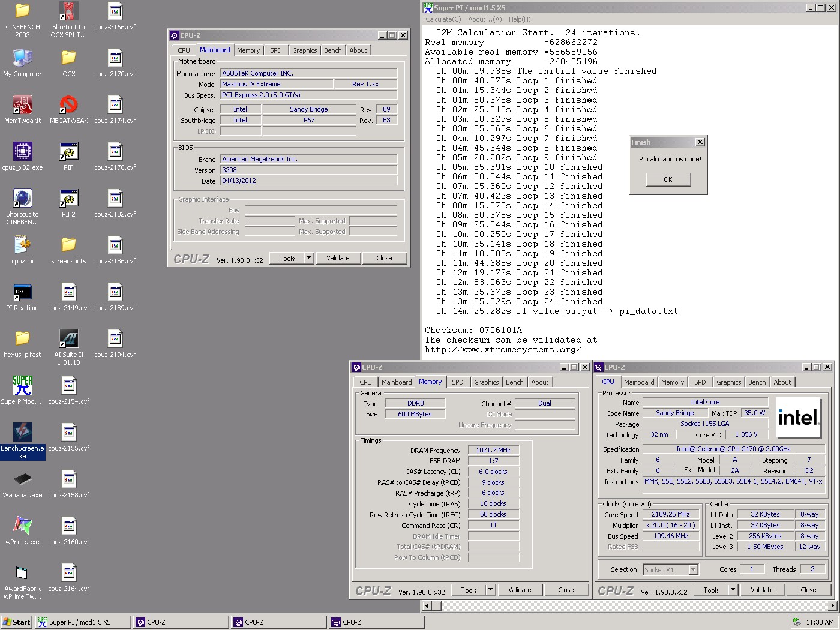
Task: Click Close in Mainboard CPU-Z window
Action: (384, 258)
